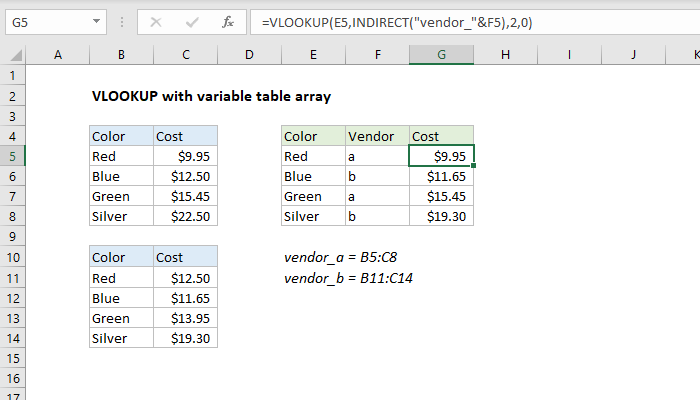700x400 pixels.
Task: Click the title 'VLOOKUP with variable table array'
Action: [211, 96]
